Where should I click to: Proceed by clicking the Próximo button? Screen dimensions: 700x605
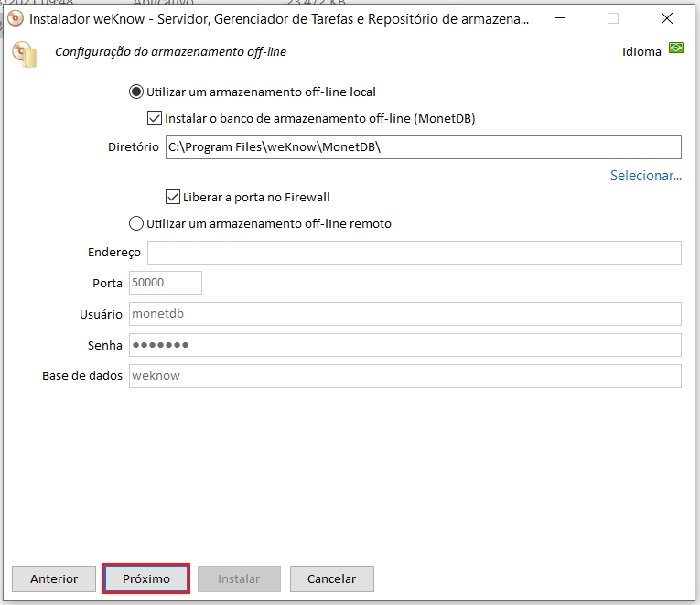coord(146,578)
